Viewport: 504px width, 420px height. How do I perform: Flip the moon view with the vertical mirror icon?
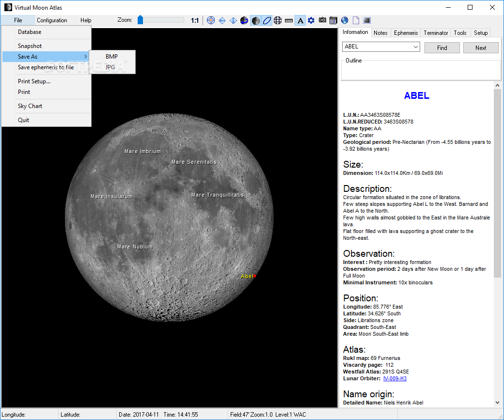click(x=222, y=20)
